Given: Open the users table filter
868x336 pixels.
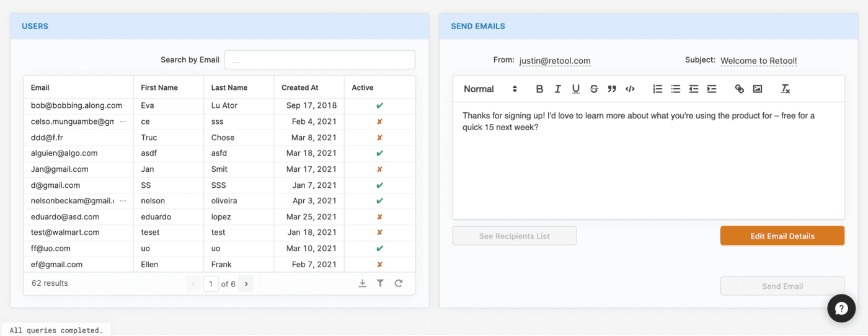Looking at the screenshot, I should (x=380, y=283).
